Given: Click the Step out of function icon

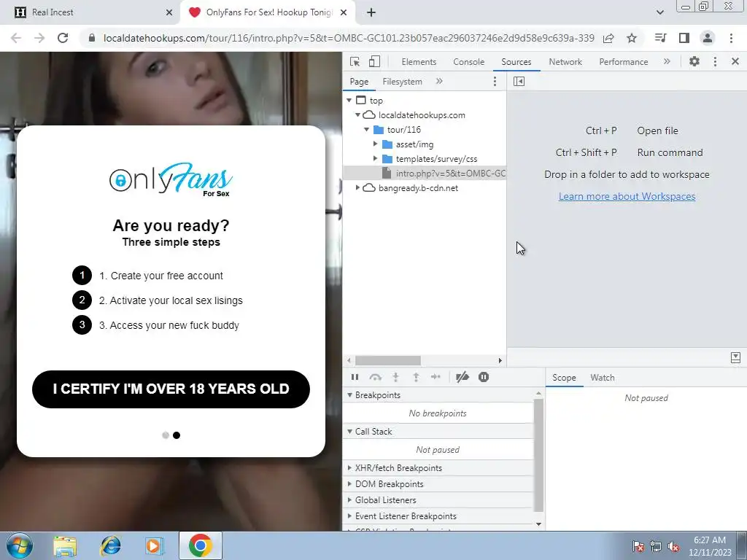Looking at the screenshot, I should (416, 377).
